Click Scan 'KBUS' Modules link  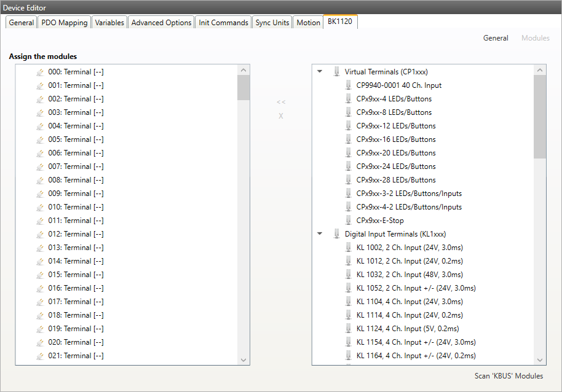coord(509,376)
